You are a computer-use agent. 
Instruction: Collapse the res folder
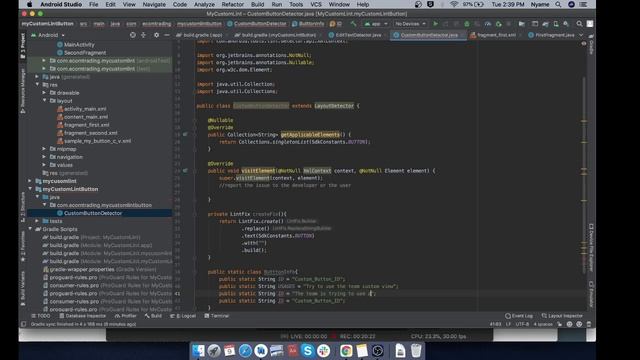[38, 84]
